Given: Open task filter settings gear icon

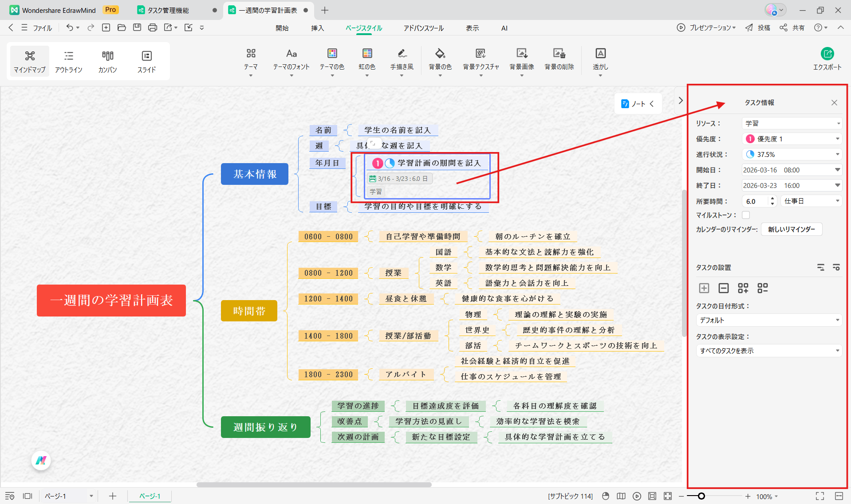Looking at the screenshot, I should click(x=836, y=267).
